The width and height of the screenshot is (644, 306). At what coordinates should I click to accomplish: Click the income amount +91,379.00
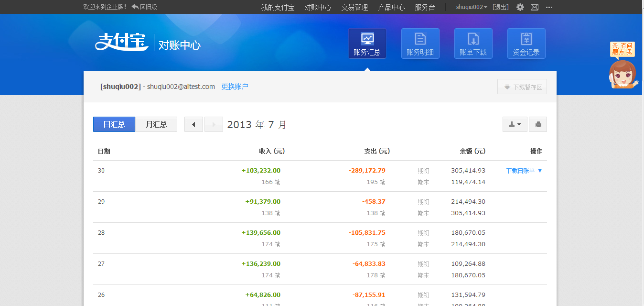click(x=263, y=202)
